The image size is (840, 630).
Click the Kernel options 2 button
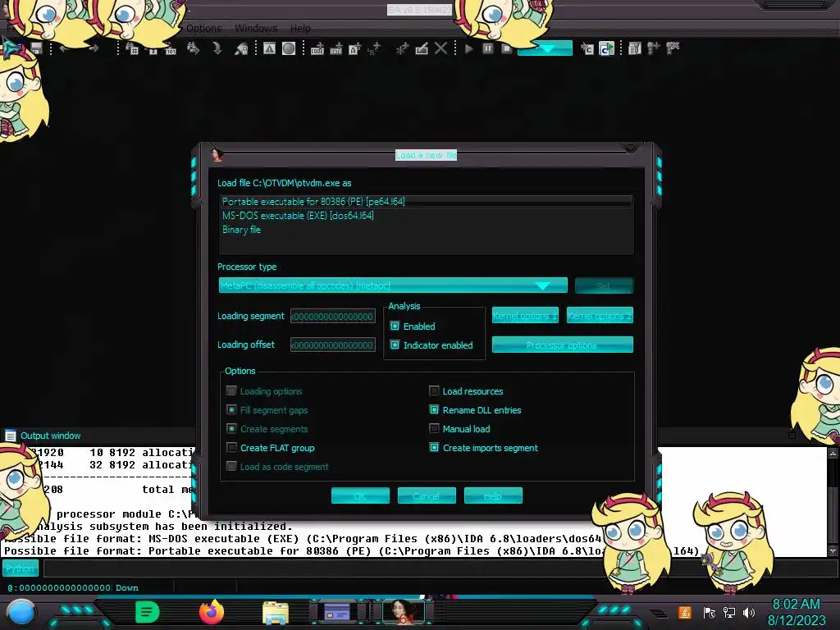point(600,316)
